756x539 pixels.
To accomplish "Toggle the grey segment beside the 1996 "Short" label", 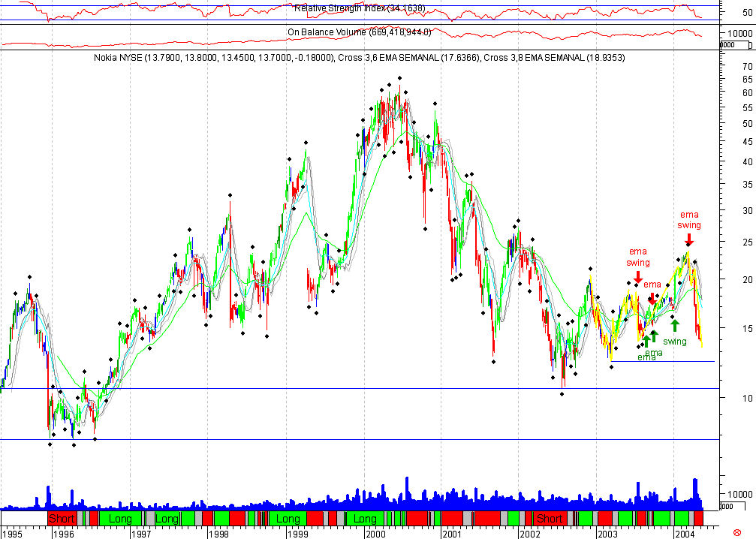I will (80, 518).
